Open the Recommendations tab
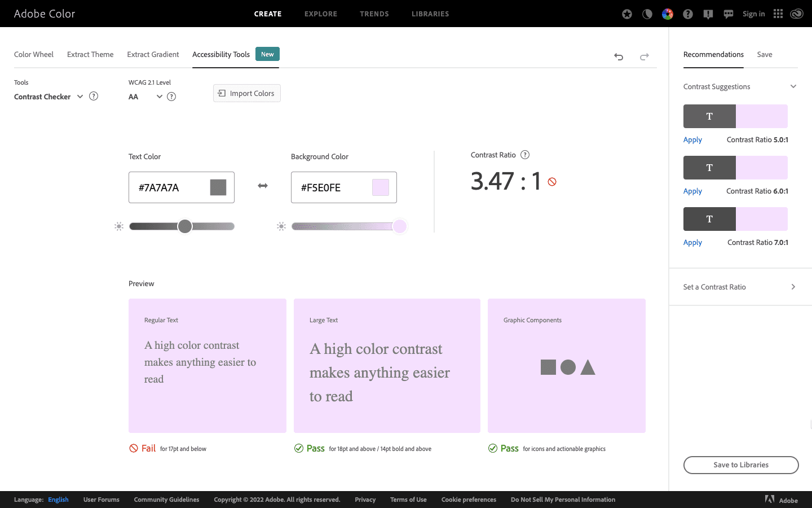Screen dimensions: 812x508 [713, 54]
